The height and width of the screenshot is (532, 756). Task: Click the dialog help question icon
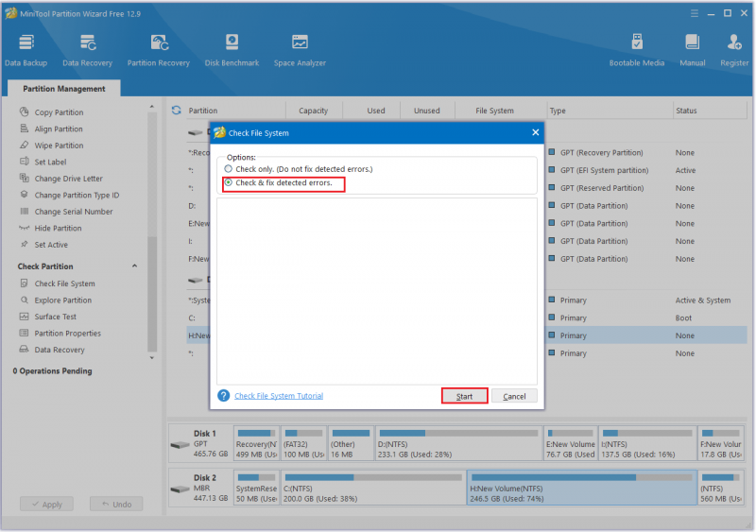[x=224, y=396]
